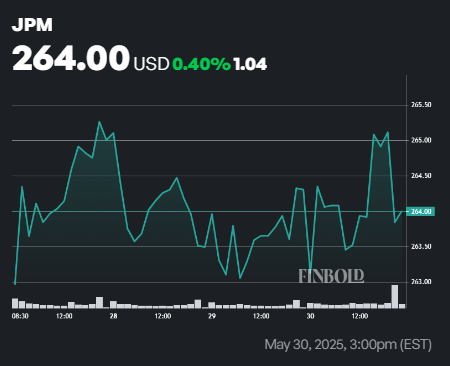This screenshot has width=450, height=366.
Task: Click the 30 date axis label
Action: pos(310,316)
